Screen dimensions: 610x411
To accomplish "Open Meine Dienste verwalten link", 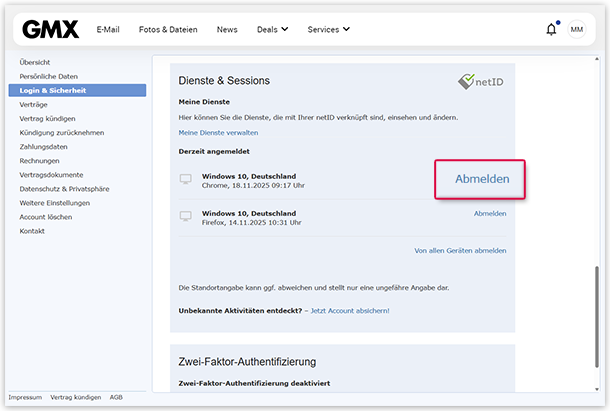I will (218, 132).
